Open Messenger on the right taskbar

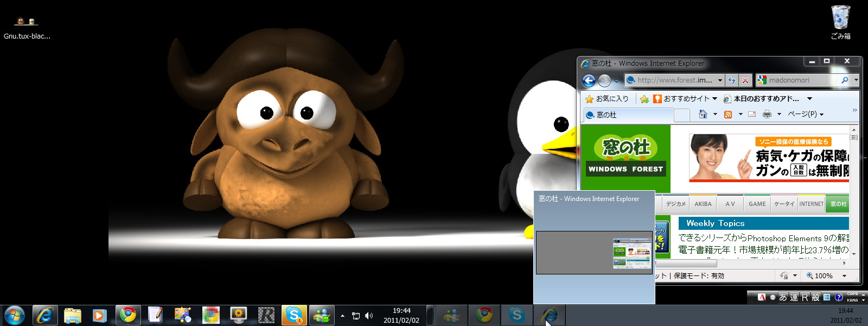pyautogui.click(x=451, y=315)
